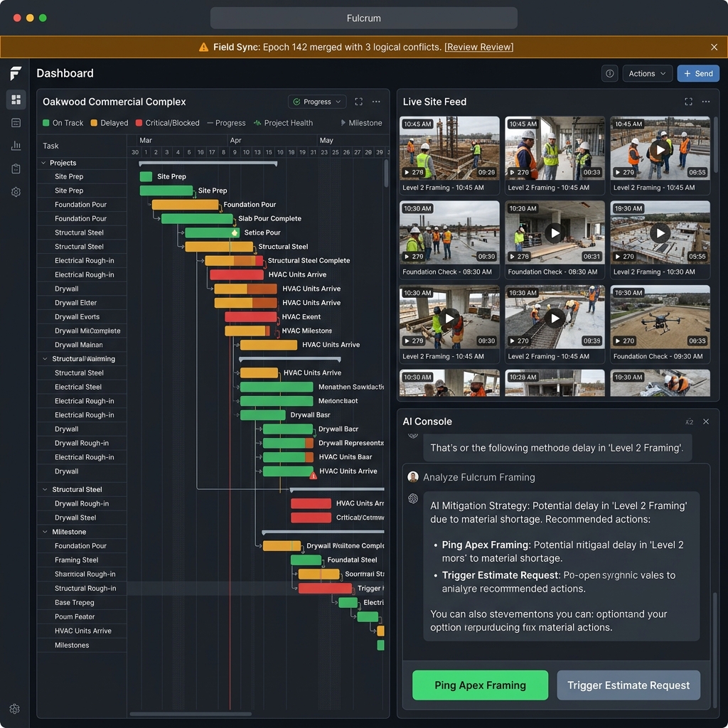Dismiss the Field Sync warning banner
728x728 pixels.
tap(714, 47)
